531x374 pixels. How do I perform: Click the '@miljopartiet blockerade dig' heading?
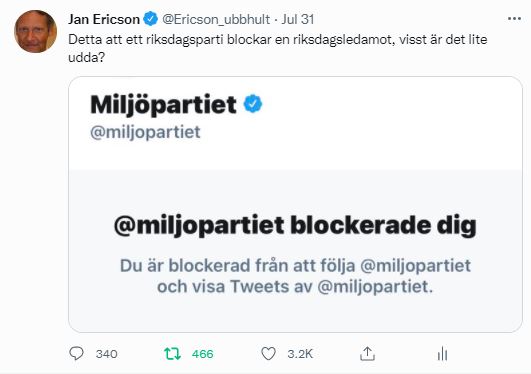tap(295, 226)
